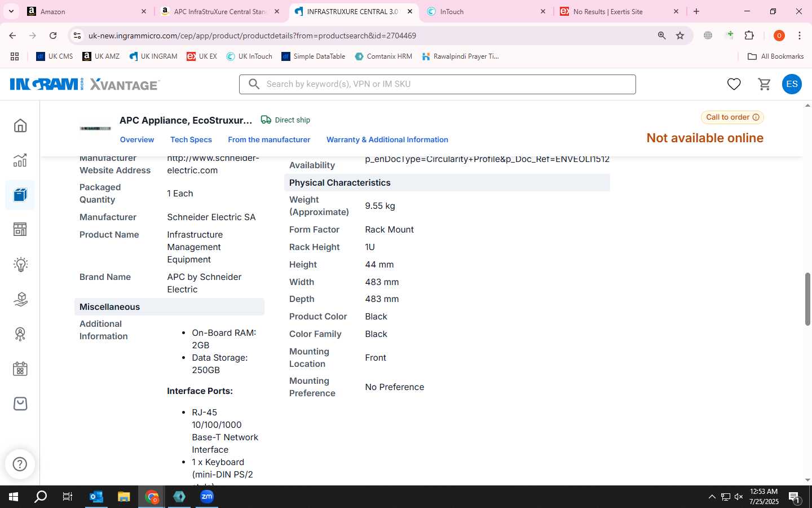Screen dimensions: 812x508
Task: Expand the tab search dropdown arrow
Action: 11,11
